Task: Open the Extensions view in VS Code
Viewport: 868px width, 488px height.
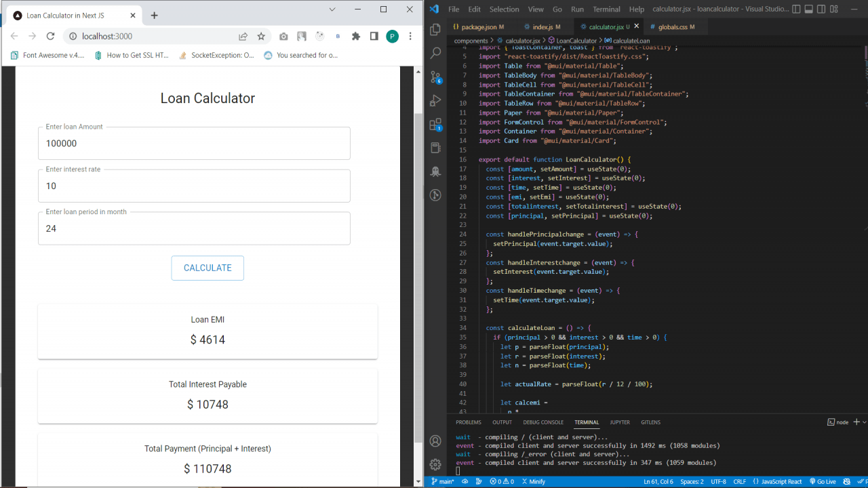Action: point(435,125)
